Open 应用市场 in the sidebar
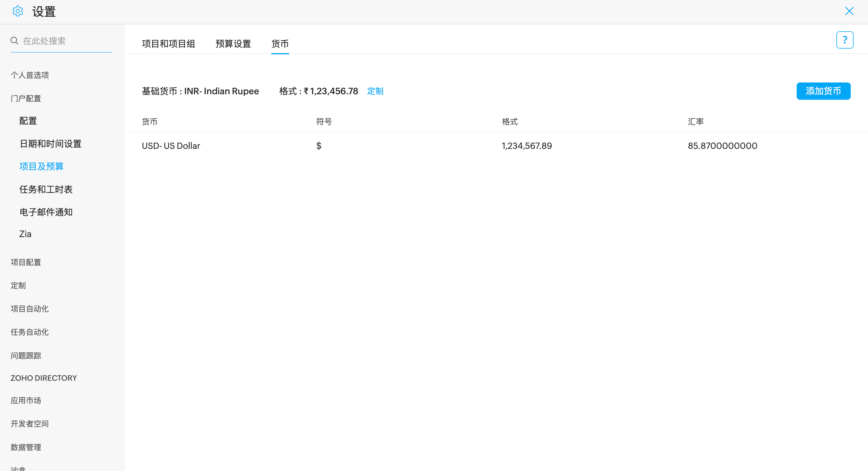The height and width of the screenshot is (471, 868). 26,400
